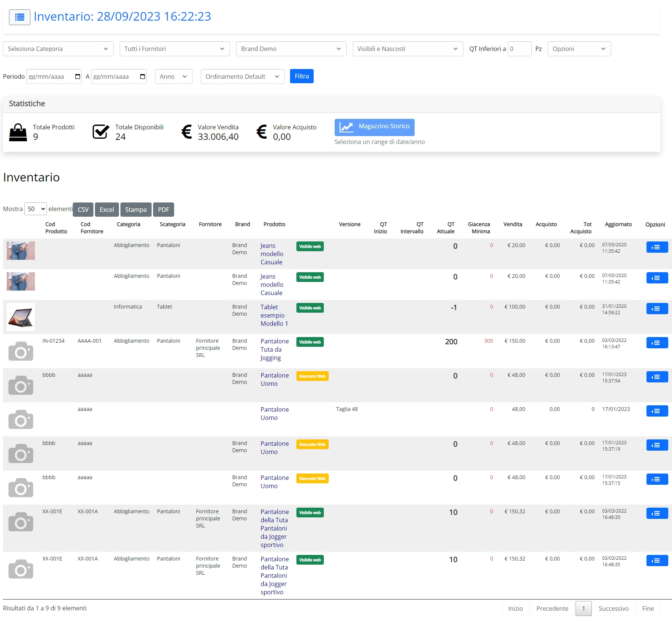Click Visibile web badge on Pantalone Tuta row
The height and width of the screenshot is (619, 672).
[x=310, y=342]
